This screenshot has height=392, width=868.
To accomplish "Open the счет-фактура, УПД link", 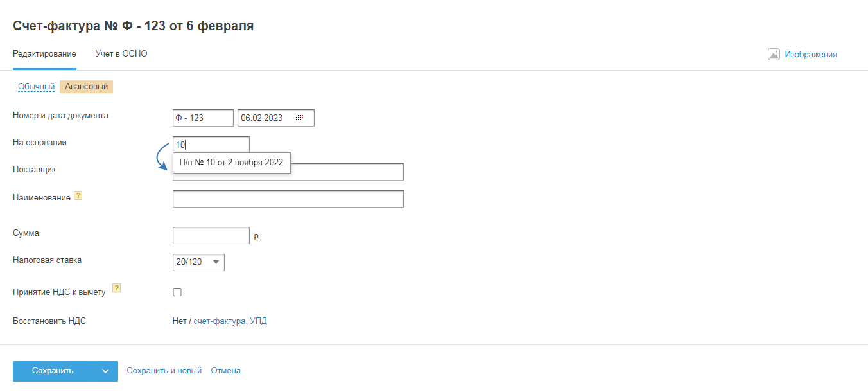I will [x=230, y=321].
